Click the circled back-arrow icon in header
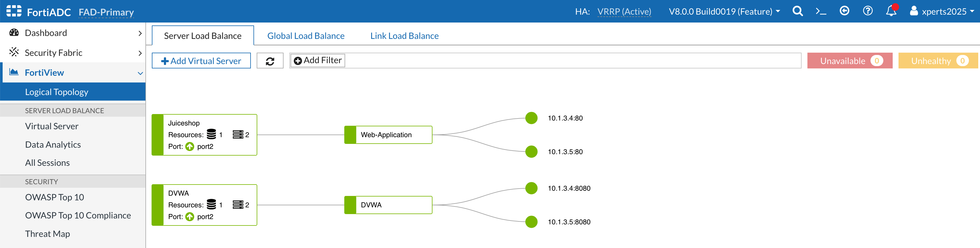This screenshot has height=248, width=980. click(x=844, y=11)
